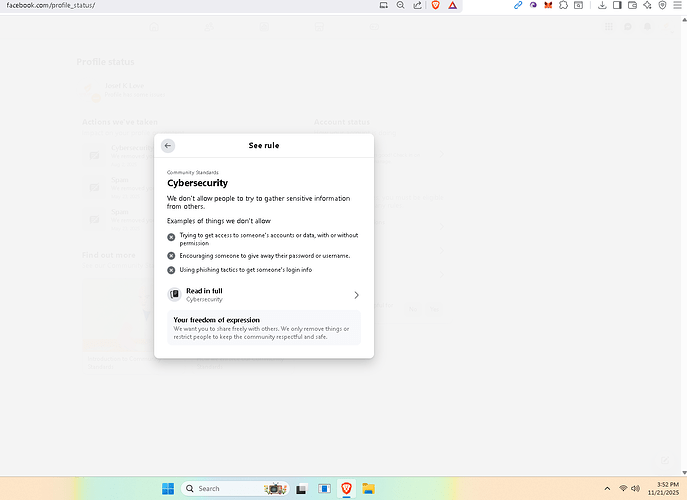Open the Windows Start menu
Image resolution: width=687 pixels, height=500 pixels.
pyautogui.click(x=167, y=488)
